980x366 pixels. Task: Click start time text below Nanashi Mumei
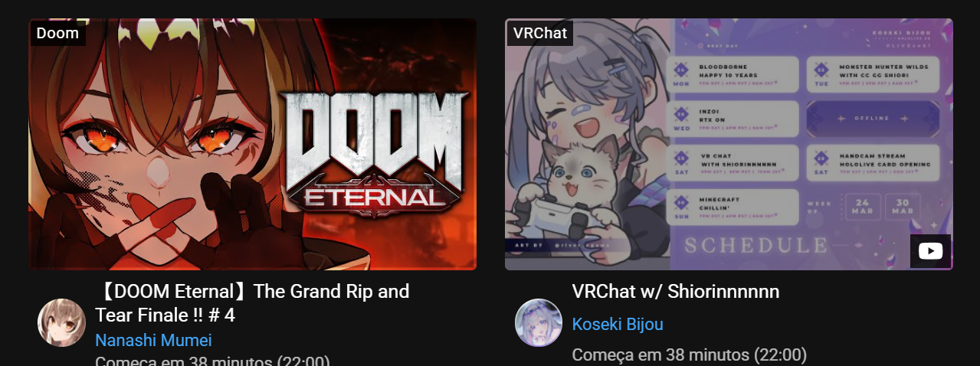click(x=212, y=361)
